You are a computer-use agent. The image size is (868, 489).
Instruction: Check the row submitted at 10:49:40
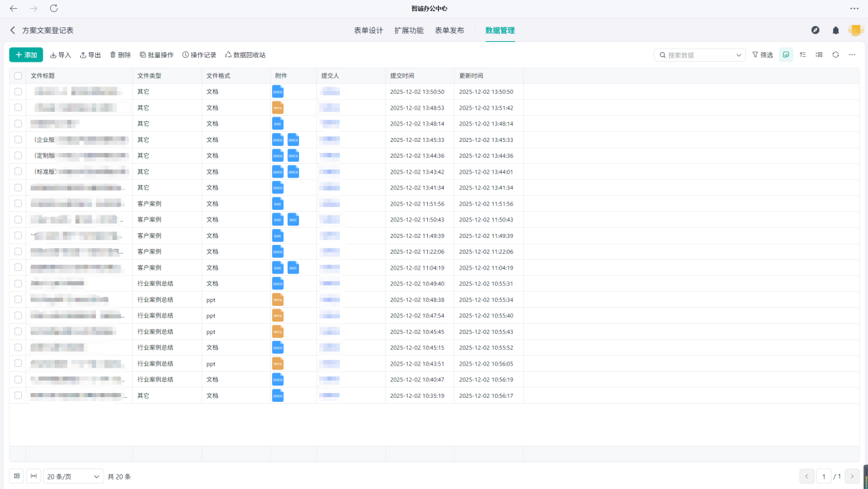pyautogui.click(x=18, y=283)
